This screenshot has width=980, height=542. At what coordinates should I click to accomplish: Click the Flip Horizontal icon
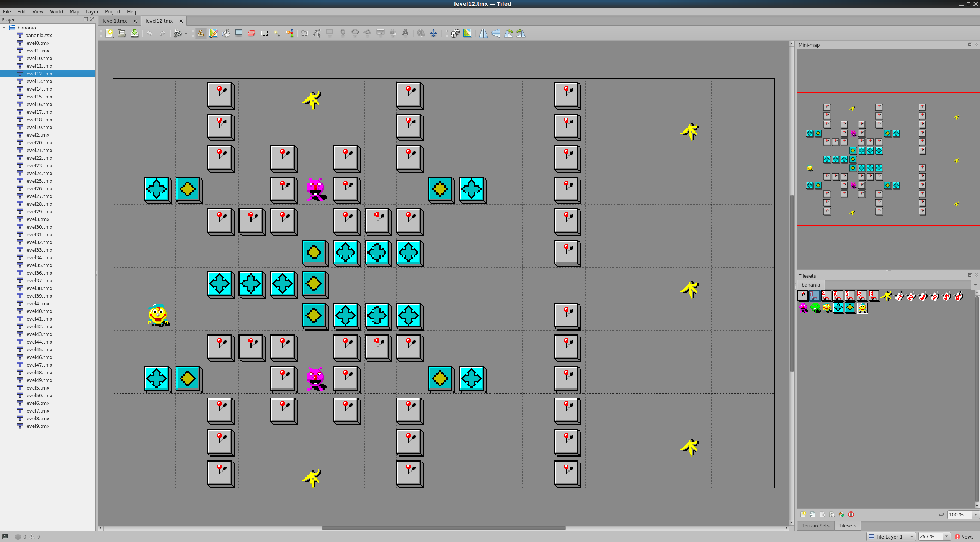(x=483, y=33)
